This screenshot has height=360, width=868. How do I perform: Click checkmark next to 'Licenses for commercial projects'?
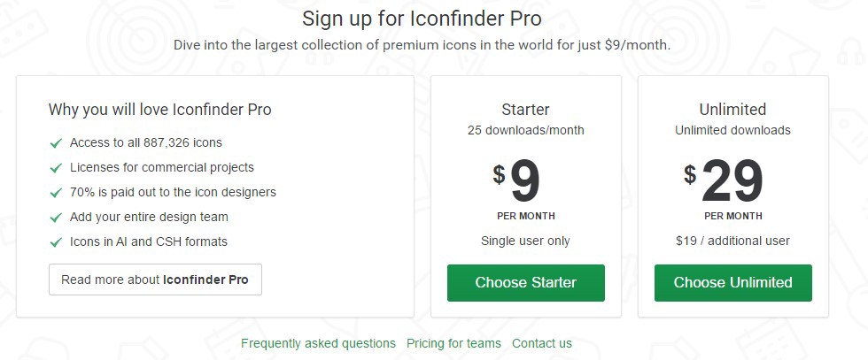tap(56, 167)
